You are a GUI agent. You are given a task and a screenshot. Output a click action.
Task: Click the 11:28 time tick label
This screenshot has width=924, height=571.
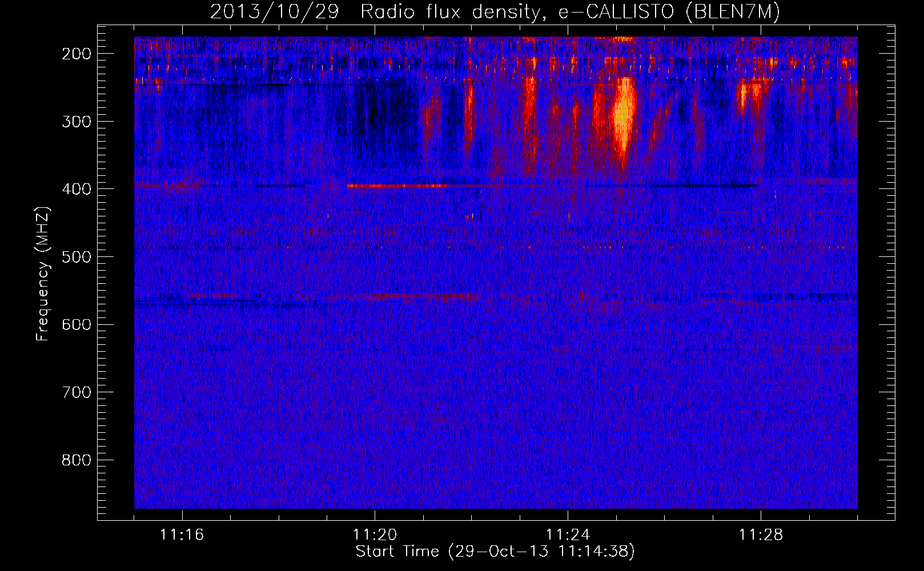[x=761, y=534]
